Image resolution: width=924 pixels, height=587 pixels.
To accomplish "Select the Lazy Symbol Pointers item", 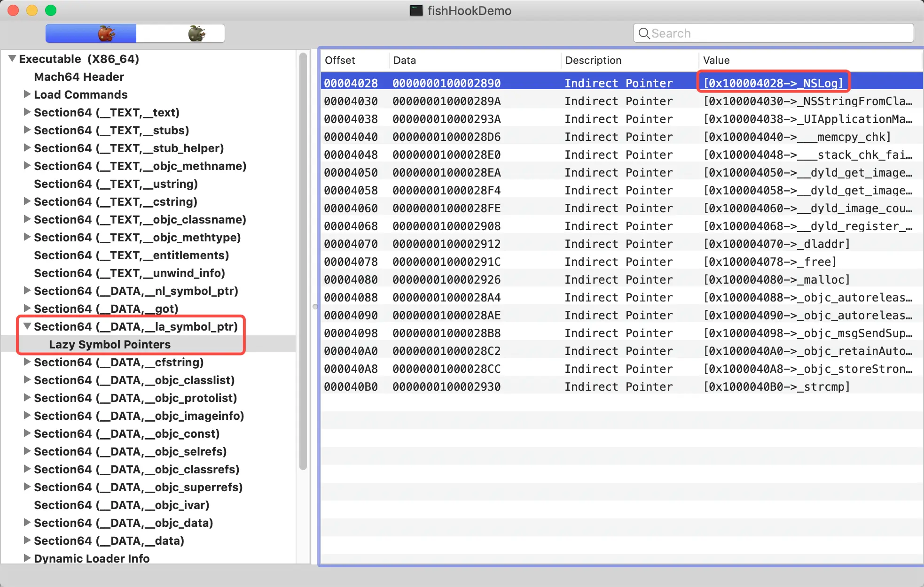I will [110, 344].
